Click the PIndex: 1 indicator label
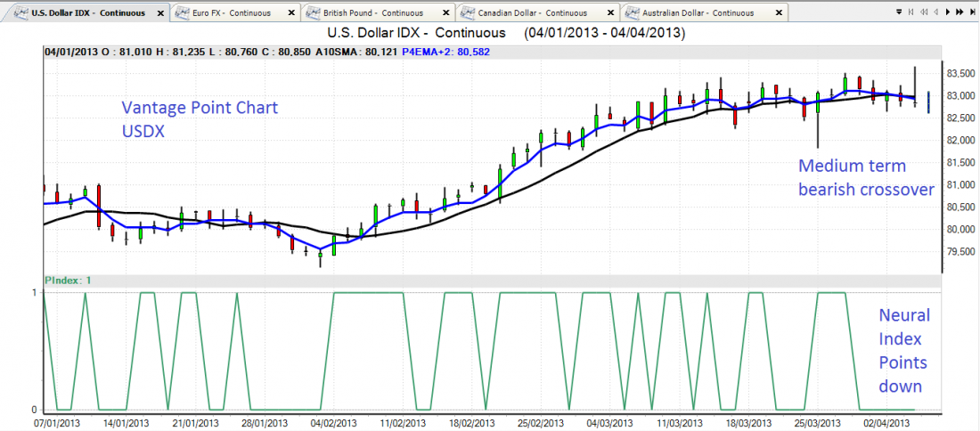980x431 pixels. (x=68, y=280)
